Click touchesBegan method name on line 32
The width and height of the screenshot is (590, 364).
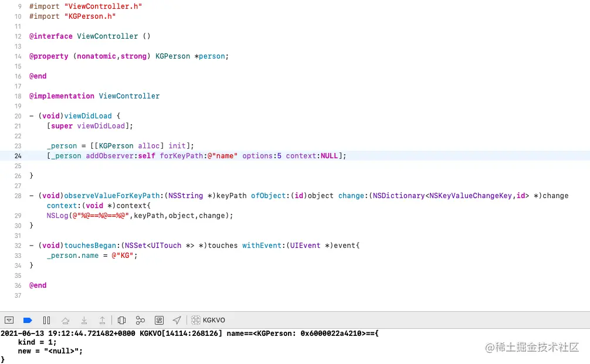(90, 246)
